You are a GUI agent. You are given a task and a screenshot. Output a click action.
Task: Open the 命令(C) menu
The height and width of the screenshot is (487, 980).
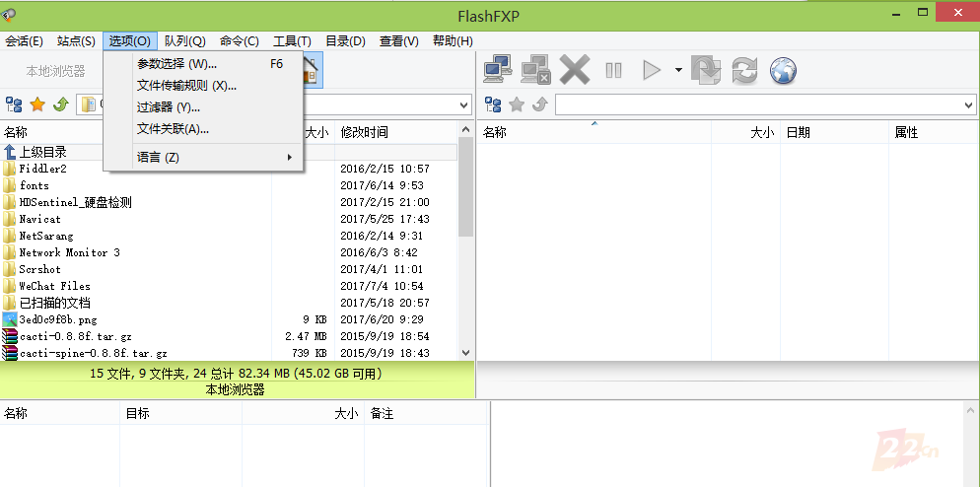tap(240, 41)
